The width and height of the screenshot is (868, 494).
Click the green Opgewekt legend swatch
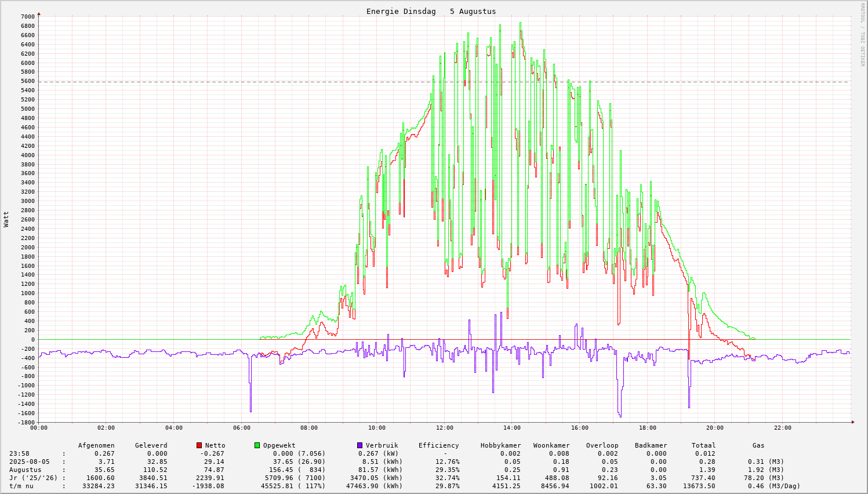(x=257, y=445)
